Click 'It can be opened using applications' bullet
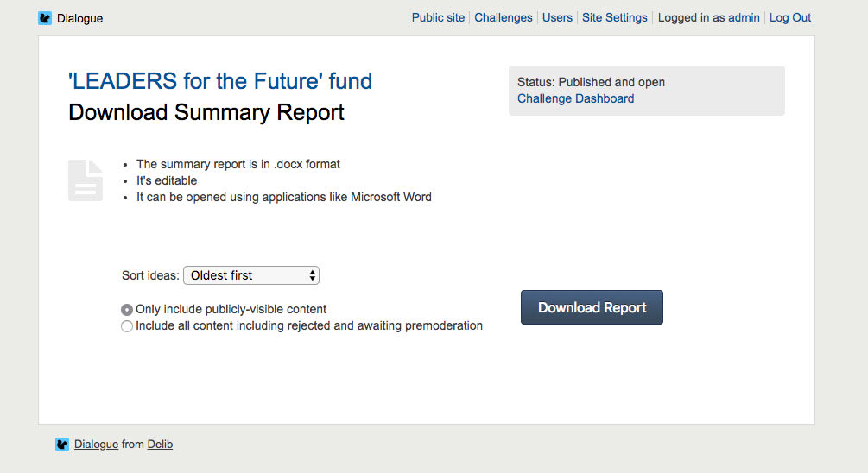The height and width of the screenshot is (473, 868). (x=284, y=197)
